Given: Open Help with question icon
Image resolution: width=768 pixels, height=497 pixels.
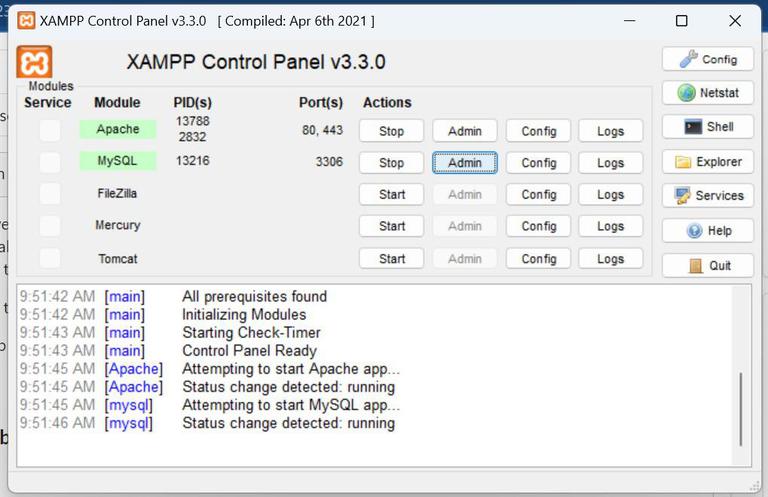Looking at the screenshot, I should [x=708, y=231].
